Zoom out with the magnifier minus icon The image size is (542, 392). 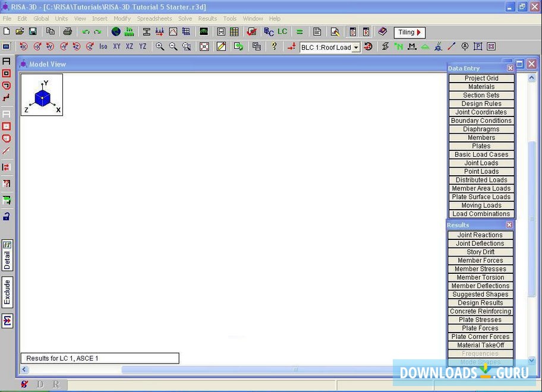click(x=173, y=46)
